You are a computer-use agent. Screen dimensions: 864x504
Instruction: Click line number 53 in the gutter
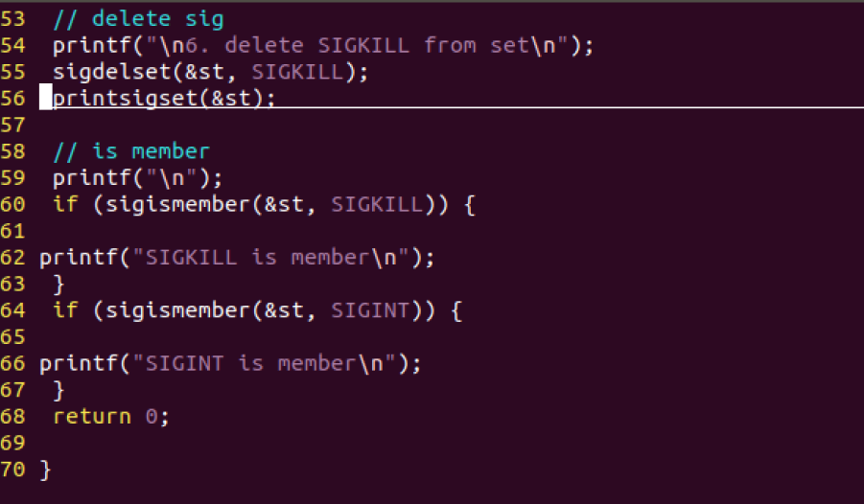13,18
